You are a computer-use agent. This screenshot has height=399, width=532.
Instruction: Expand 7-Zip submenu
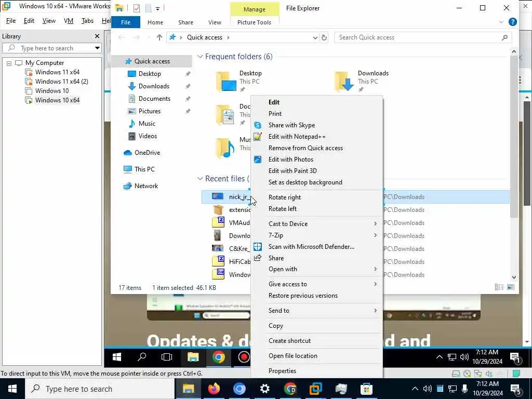coord(375,235)
